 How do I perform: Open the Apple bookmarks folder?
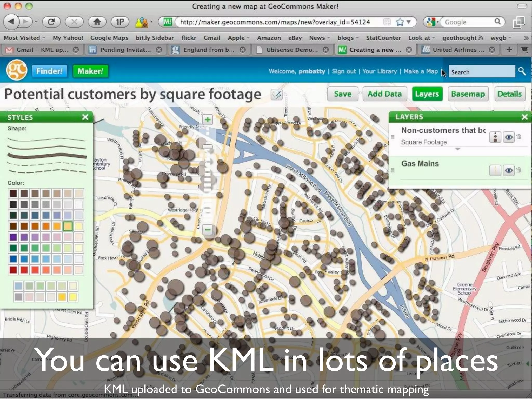[x=238, y=38]
